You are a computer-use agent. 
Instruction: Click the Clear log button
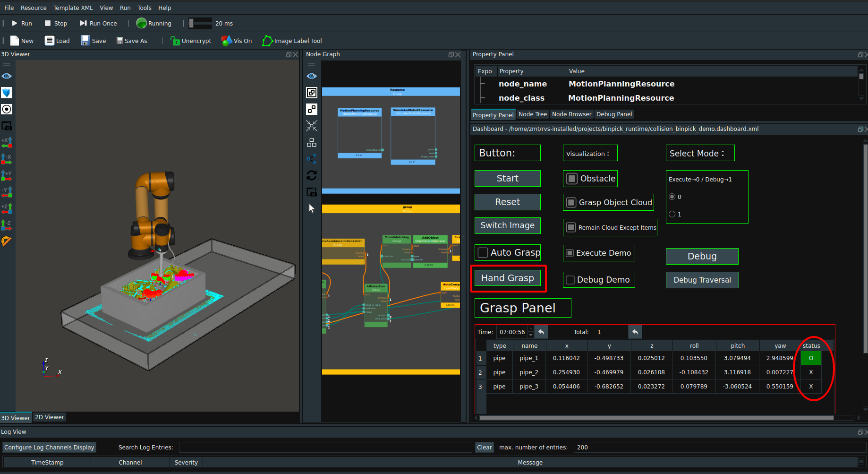coord(484,447)
